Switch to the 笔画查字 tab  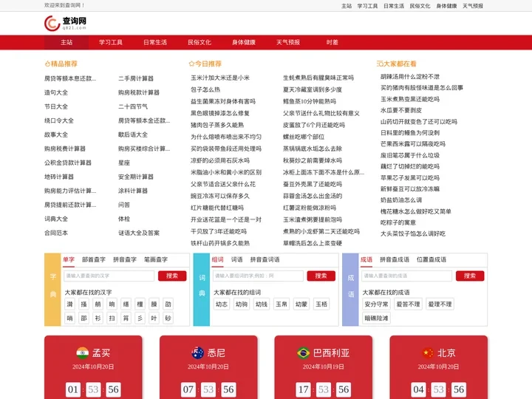coord(156,259)
